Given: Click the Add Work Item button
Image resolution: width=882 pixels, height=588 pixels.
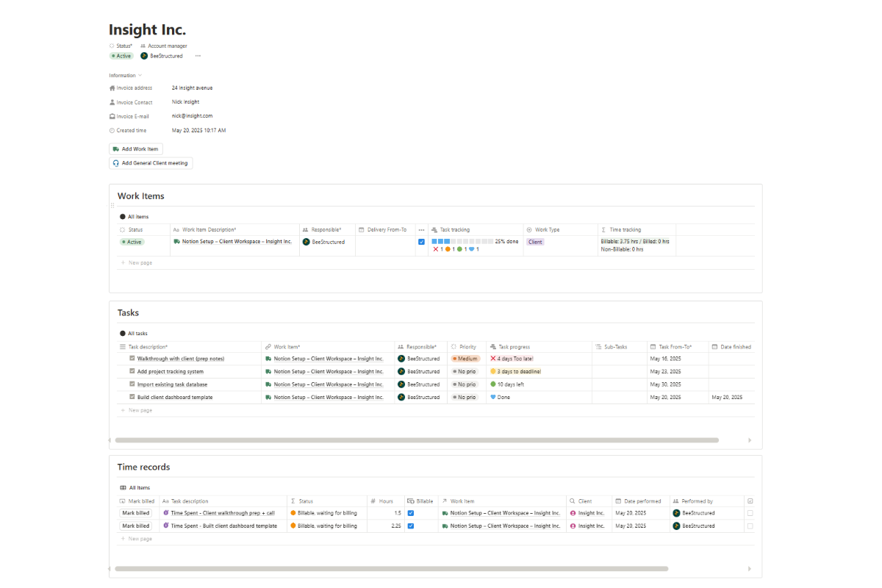Looking at the screenshot, I should tap(136, 148).
